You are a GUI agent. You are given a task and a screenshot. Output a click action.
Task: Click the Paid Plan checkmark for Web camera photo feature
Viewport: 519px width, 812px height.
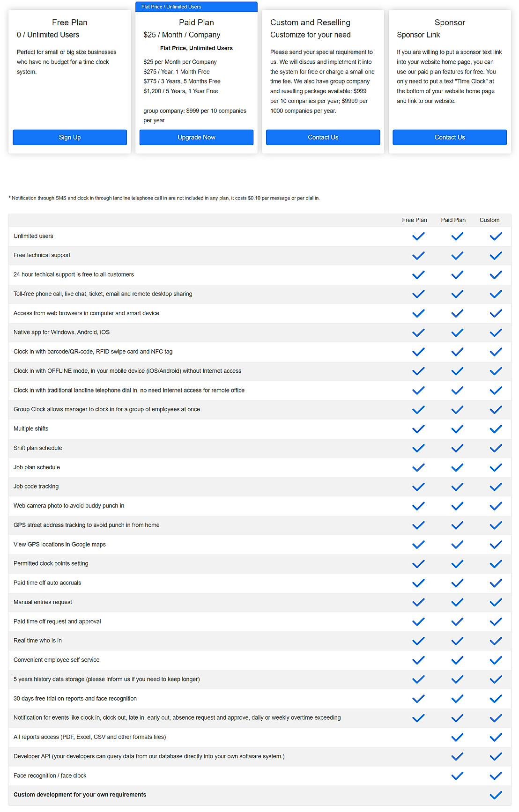[x=457, y=506]
